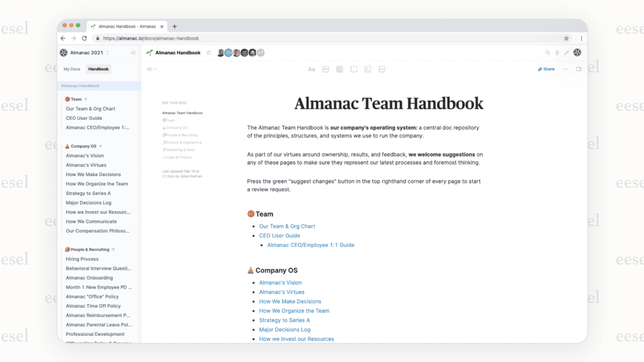Image resolution: width=644 pixels, height=362 pixels.
Task: Open the code block insert icon
Action: [x=368, y=69]
